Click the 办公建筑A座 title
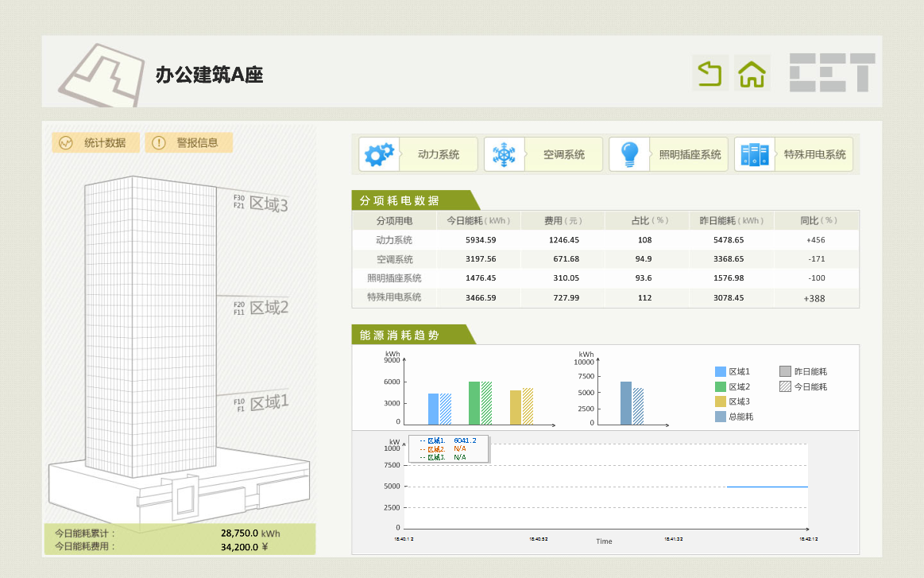 point(209,75)
